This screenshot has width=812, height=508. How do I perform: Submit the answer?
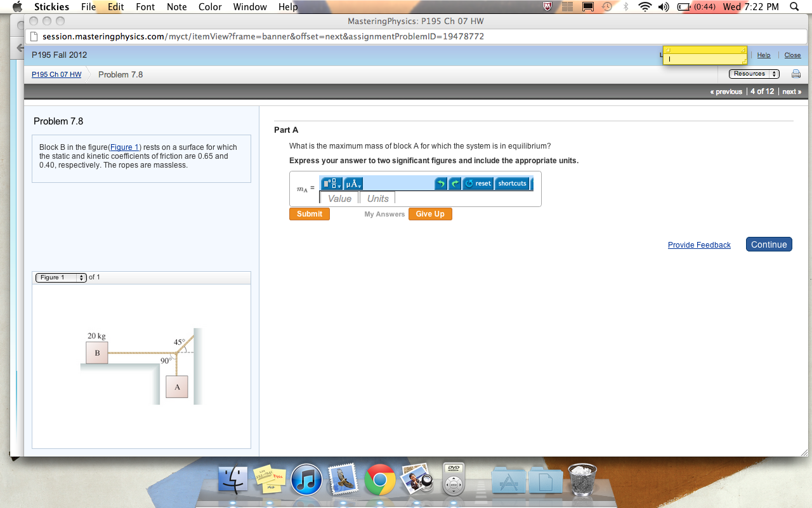(310, 214)
